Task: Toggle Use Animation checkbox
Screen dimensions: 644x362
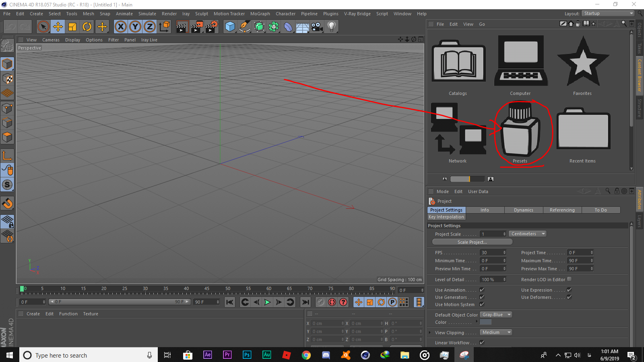Action: [x=482, y=290]
